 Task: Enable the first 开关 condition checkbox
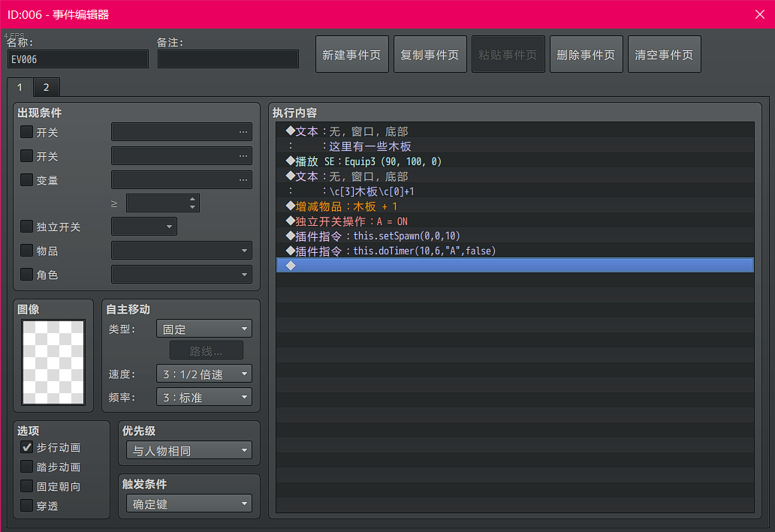coord(27,132)
